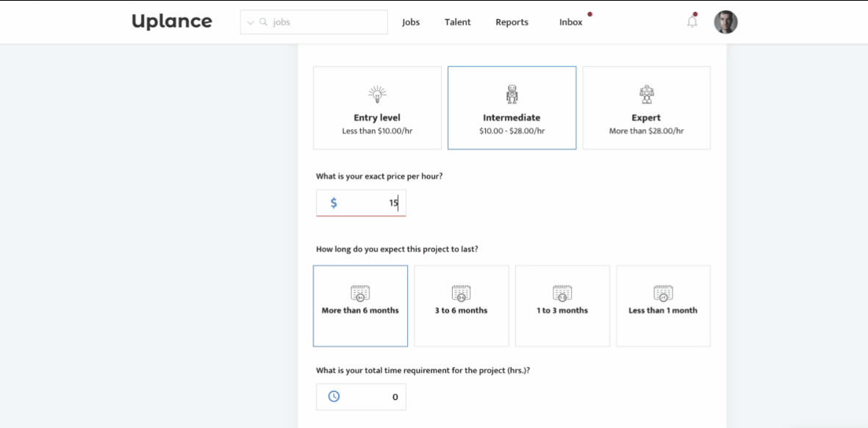Click the dollar sign icon in price field
The height and width of the screenshot is (428, 868).
(x=334, y=203)
